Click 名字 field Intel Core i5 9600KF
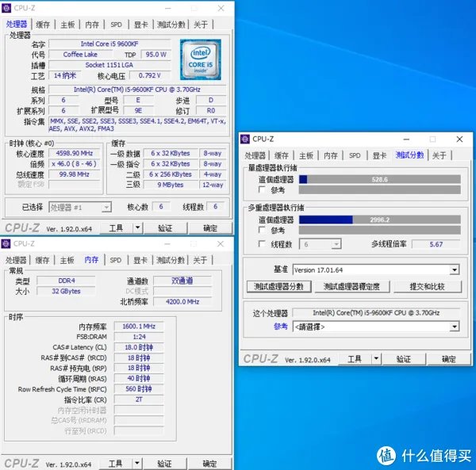 109,44
